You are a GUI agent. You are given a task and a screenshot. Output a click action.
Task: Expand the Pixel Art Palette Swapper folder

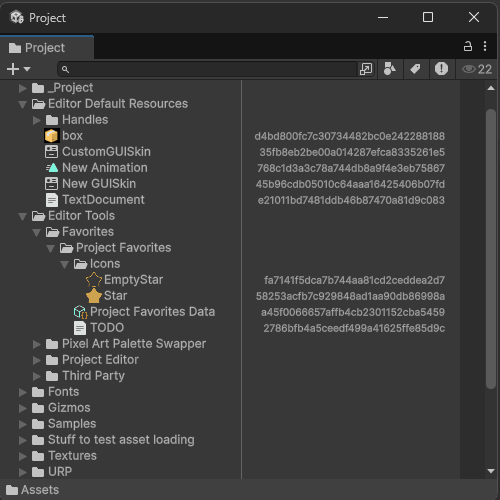coord(37,344)
